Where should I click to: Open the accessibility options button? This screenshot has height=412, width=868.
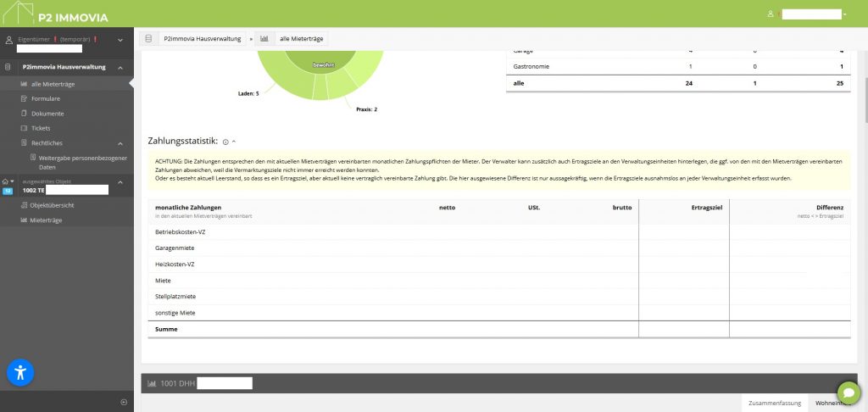[x=19, y=372]
